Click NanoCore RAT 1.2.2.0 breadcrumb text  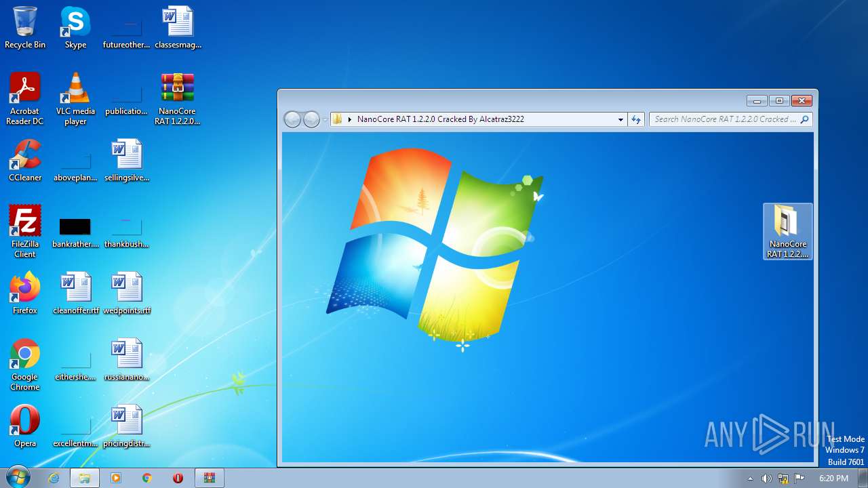point(441,119)
